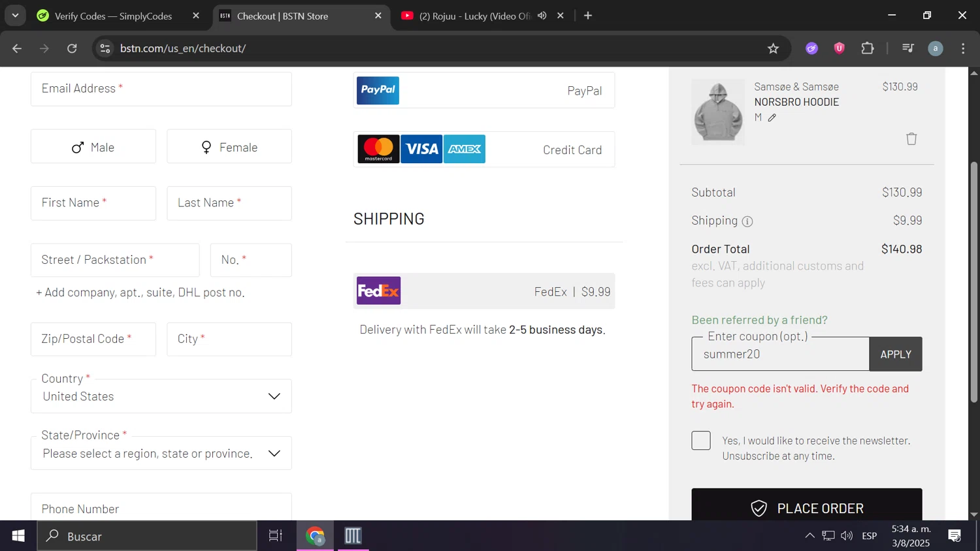
Task: Open the uBlock shield extension icon
Action: (x=840, y=48)
